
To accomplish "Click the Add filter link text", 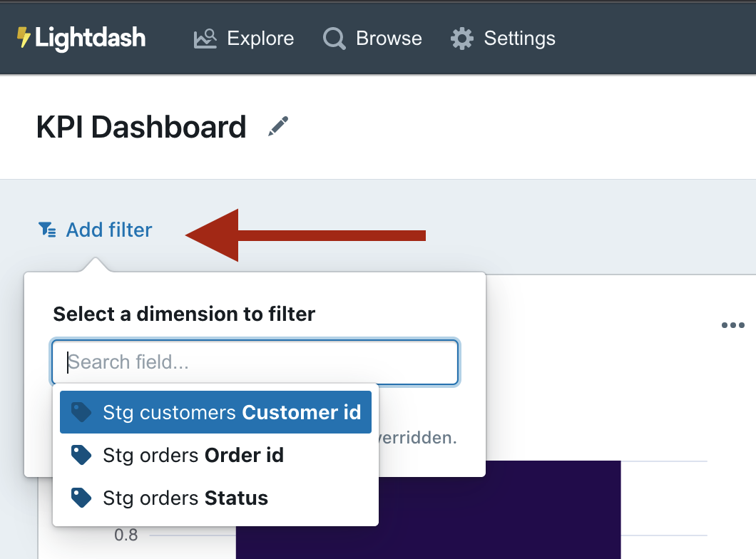I will tap(109, 230).
